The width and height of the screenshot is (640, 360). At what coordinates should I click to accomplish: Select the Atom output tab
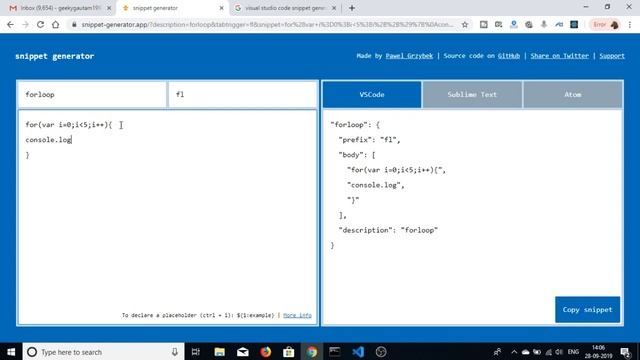(x=573, y=94)
